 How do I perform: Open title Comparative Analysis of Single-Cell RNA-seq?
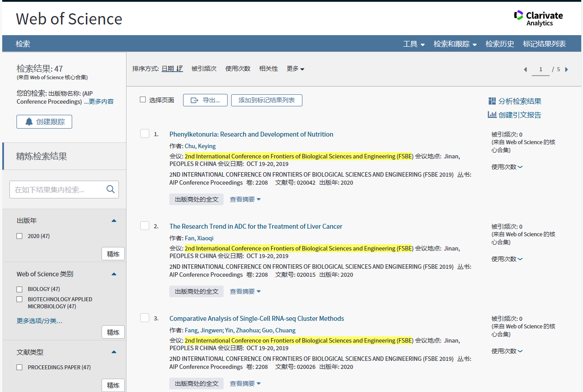coord(257,319)
